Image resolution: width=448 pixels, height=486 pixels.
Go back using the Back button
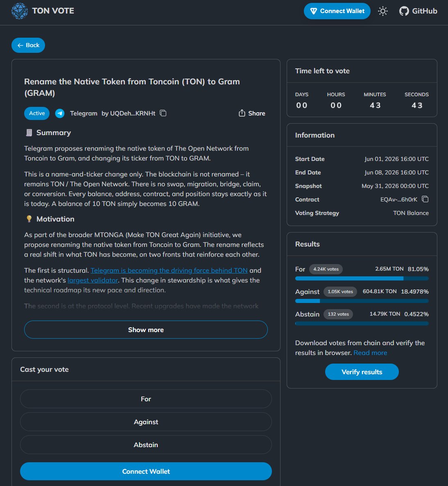28,45
